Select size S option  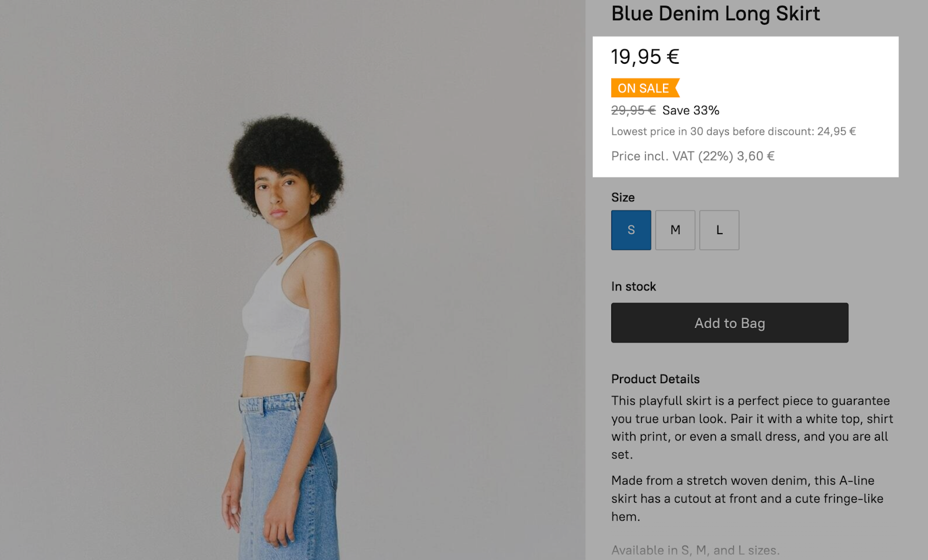pos(631,230)
